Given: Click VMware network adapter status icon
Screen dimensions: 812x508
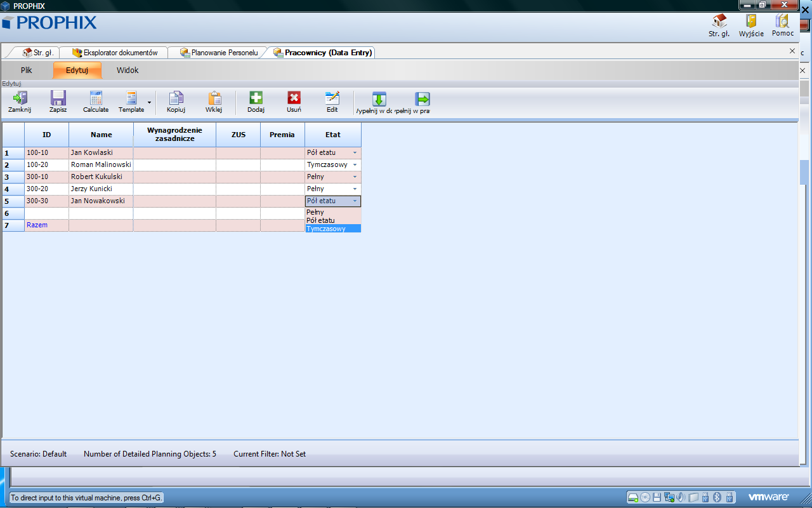Looking at the screenshot, I should tap(669, 497).
